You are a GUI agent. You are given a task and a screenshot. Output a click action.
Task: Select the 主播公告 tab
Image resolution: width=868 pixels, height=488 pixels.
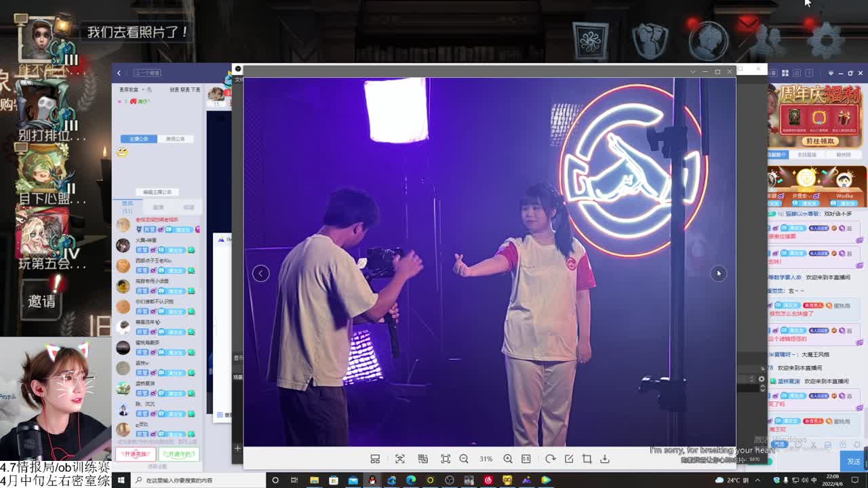point(139,139)
